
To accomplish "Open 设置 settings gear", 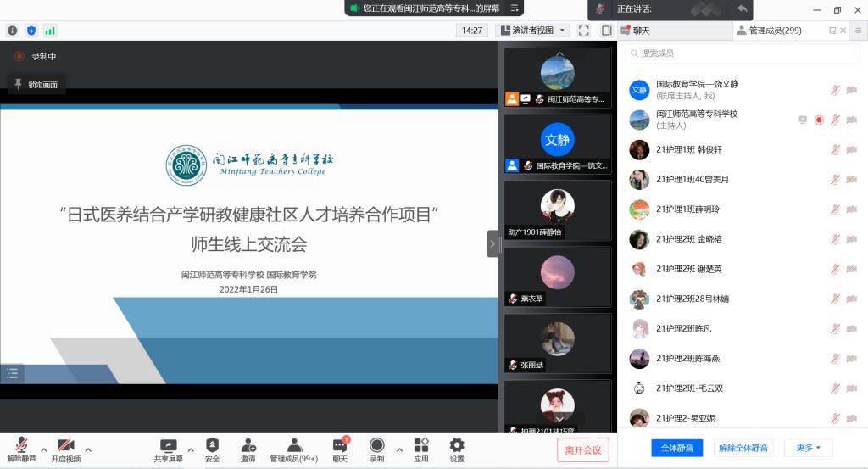I will (x=457, y=445).
